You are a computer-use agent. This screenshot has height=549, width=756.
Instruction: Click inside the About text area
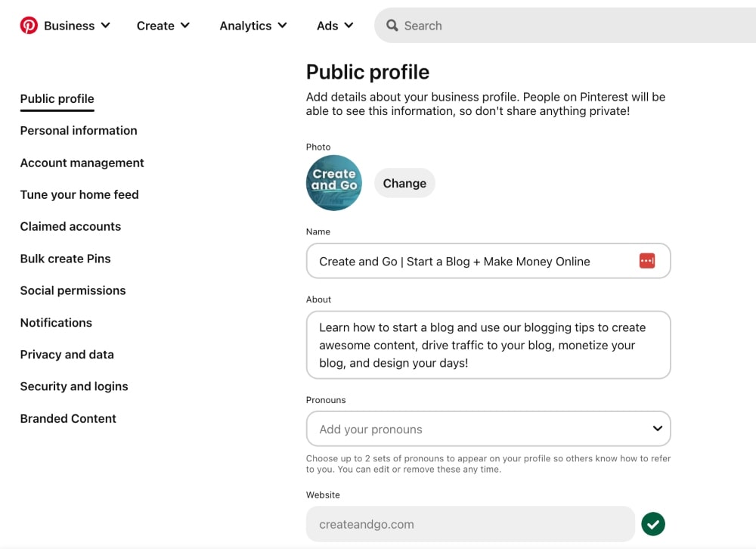[488, 345]
